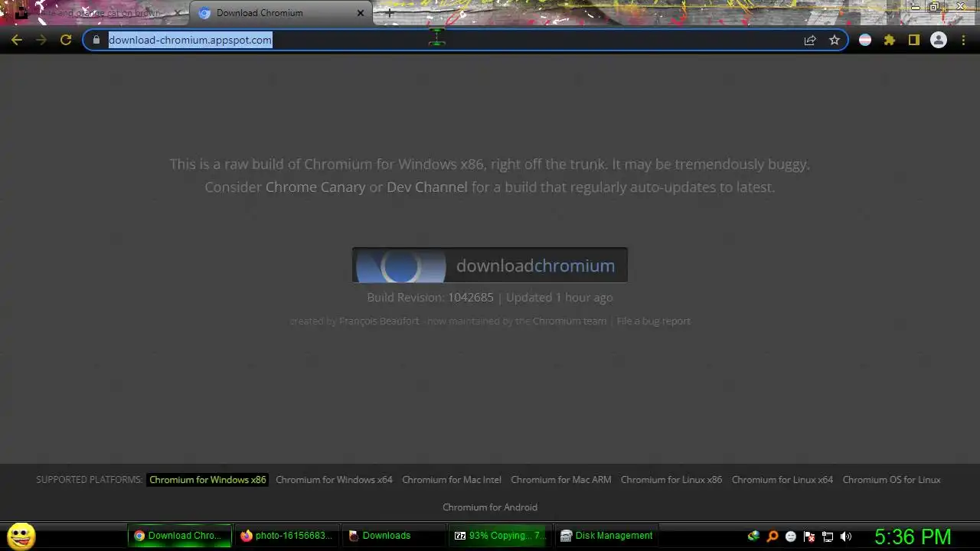Screen dimensions: 980x551
Task: Click the browser forward arrow
Action: click(41, 40)
